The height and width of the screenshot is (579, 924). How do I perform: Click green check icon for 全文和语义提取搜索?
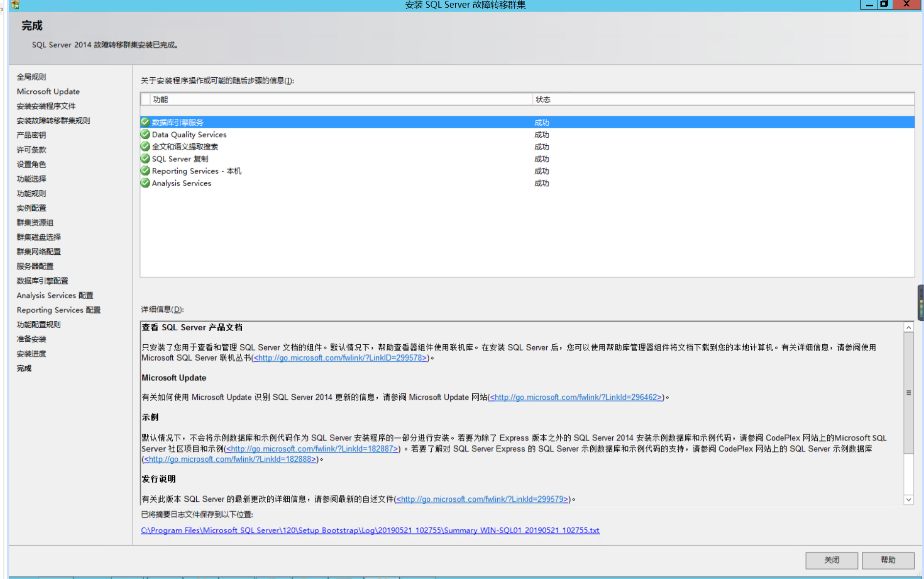coord(145,147)
